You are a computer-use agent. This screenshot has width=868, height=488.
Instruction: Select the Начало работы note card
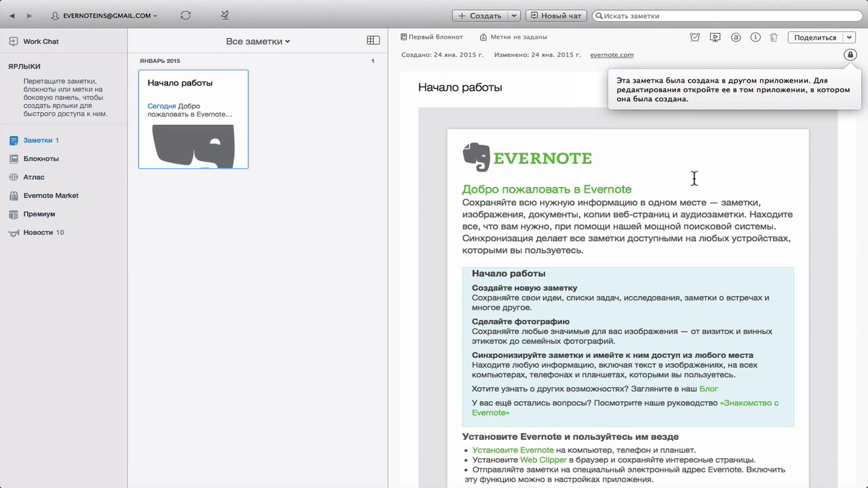coord(193,119)
